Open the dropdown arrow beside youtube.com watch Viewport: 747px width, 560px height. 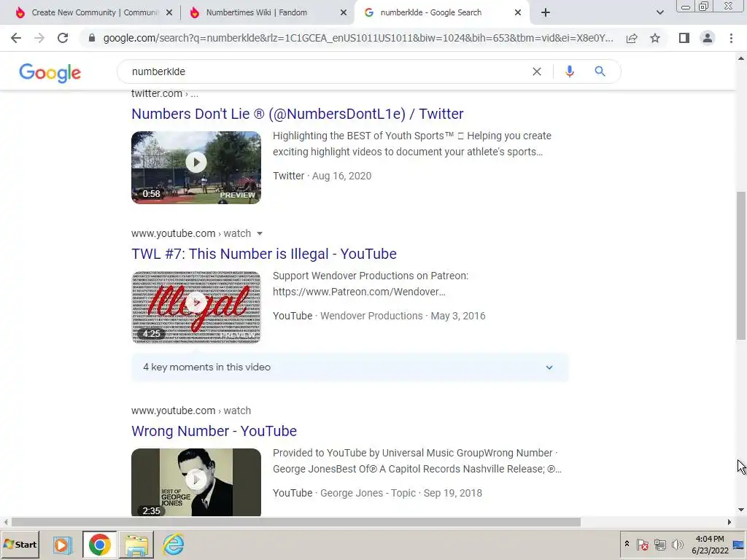pos(260,233)
